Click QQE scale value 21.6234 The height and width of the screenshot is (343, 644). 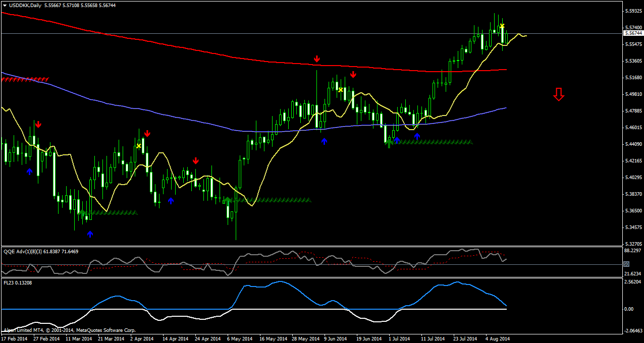pos(633,273)
